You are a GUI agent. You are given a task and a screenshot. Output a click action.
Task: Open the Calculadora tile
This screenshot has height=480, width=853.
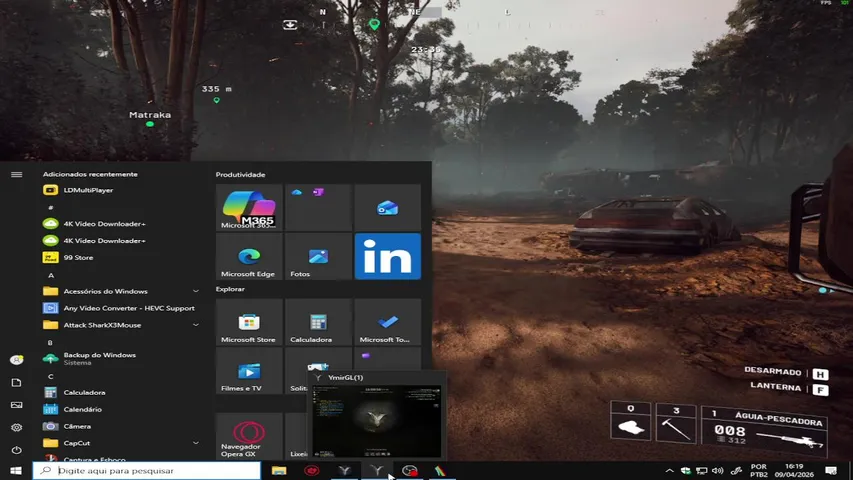(x=318, y=322)
